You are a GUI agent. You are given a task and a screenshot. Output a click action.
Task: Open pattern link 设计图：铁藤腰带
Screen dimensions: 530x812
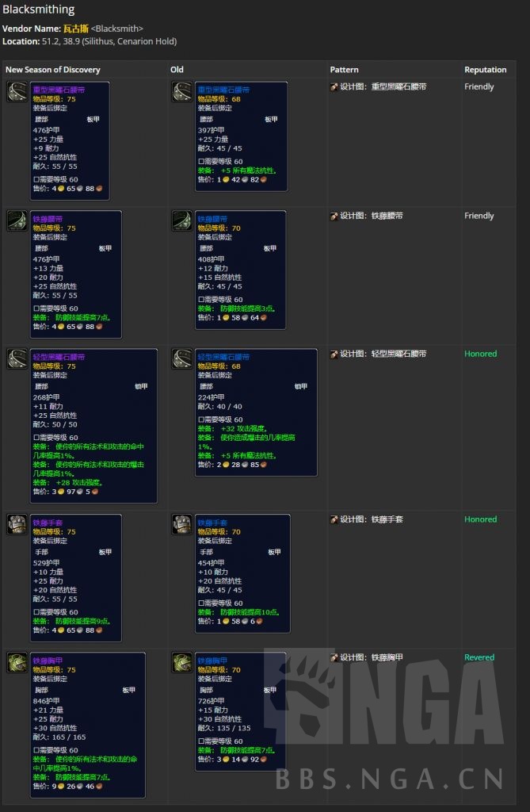(x=372, y=216)
